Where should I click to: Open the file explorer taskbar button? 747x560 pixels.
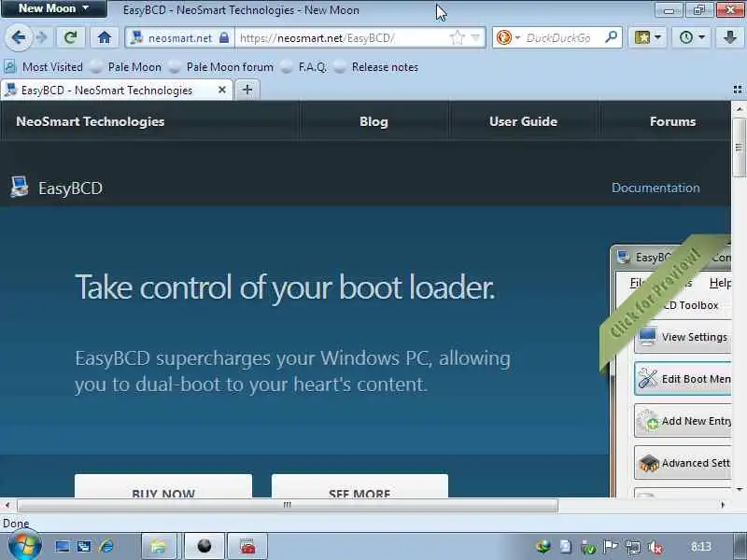159,546
